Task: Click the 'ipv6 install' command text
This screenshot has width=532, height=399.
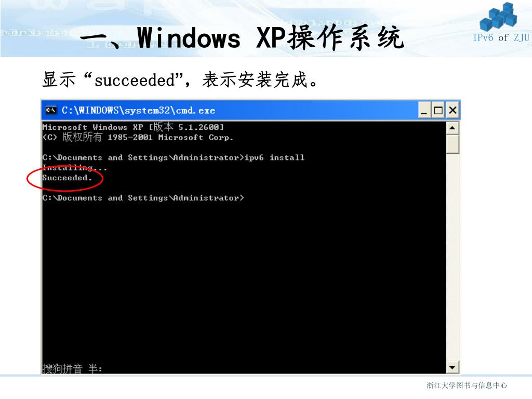Action: [x=274, y=157]
